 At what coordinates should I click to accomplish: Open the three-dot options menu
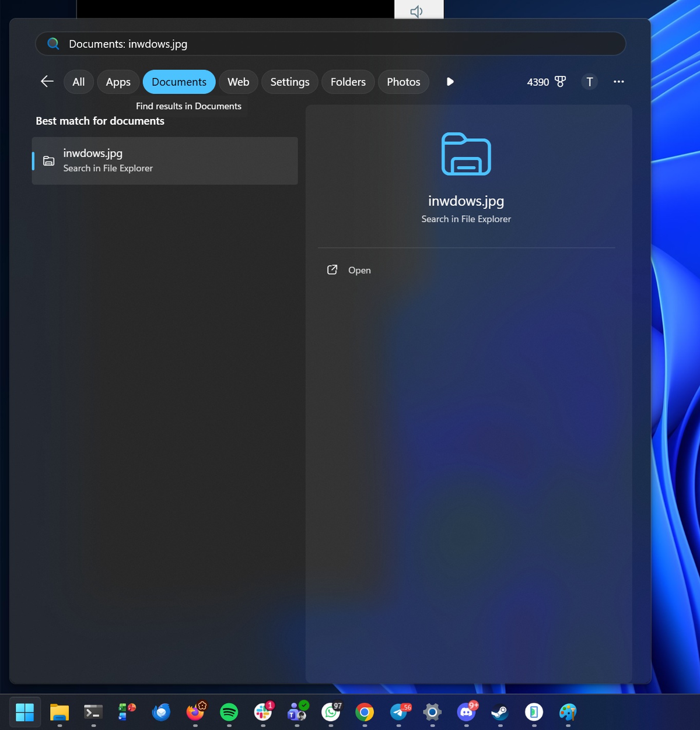619,82
